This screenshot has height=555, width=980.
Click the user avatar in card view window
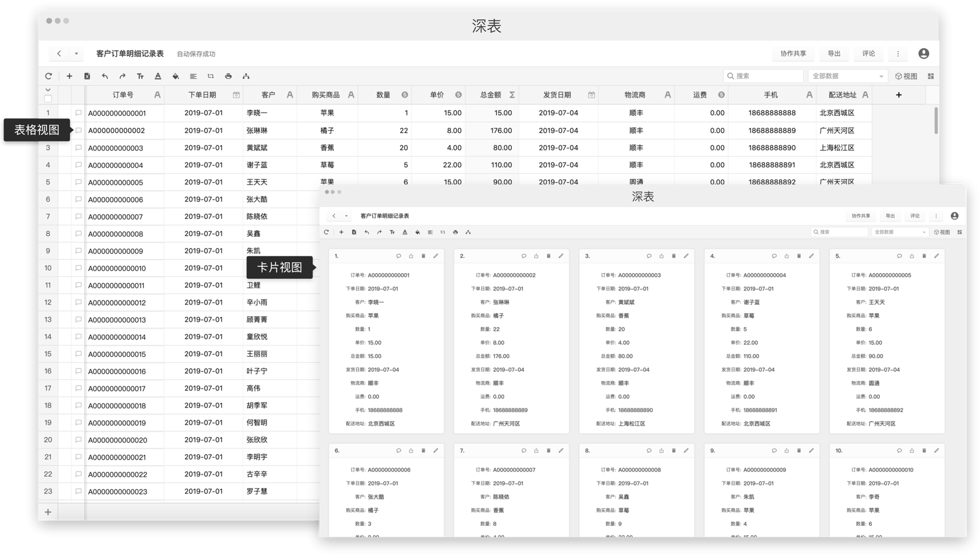point(954,216)
